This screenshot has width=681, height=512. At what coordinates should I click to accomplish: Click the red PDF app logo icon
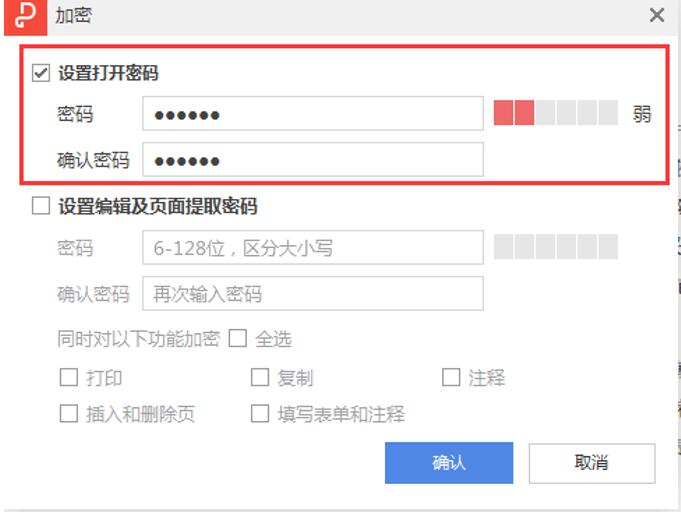point(25,17)
